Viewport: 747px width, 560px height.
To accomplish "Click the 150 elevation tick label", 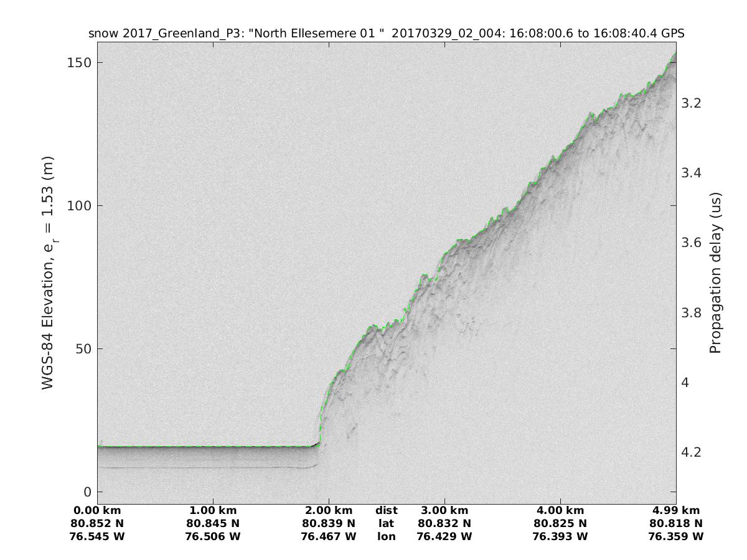I will [x=79, y=63].
